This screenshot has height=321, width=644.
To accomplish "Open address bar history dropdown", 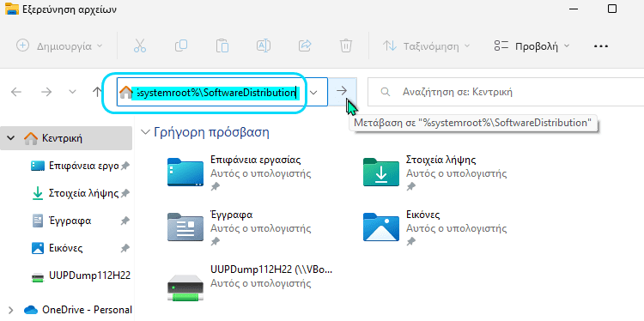I will click(313, 92).
